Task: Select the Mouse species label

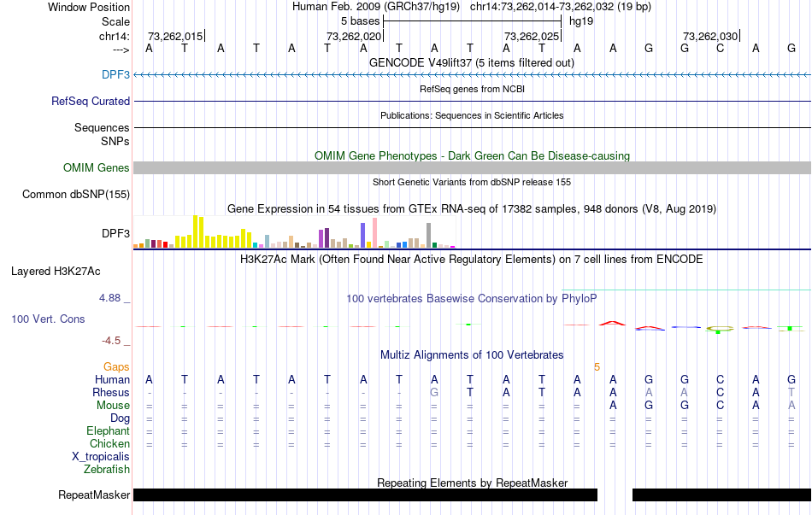Action: (113, 406)
